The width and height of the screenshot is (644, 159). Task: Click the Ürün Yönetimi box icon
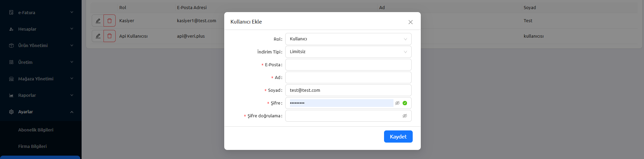pyautogui.click(x=11, y=46)
